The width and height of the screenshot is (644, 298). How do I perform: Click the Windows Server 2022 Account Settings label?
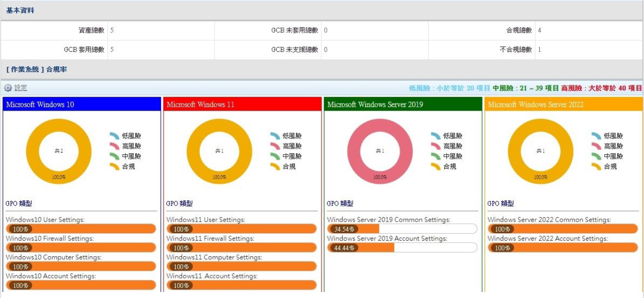pyautogui.click(x=547, y=238)
